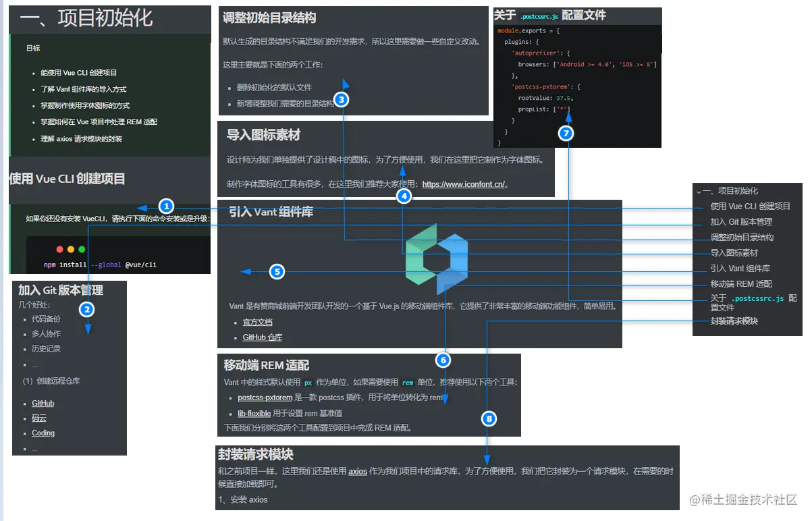Click the 了解 Vant 组件库的导入方式 bullet

pos(83,89)
